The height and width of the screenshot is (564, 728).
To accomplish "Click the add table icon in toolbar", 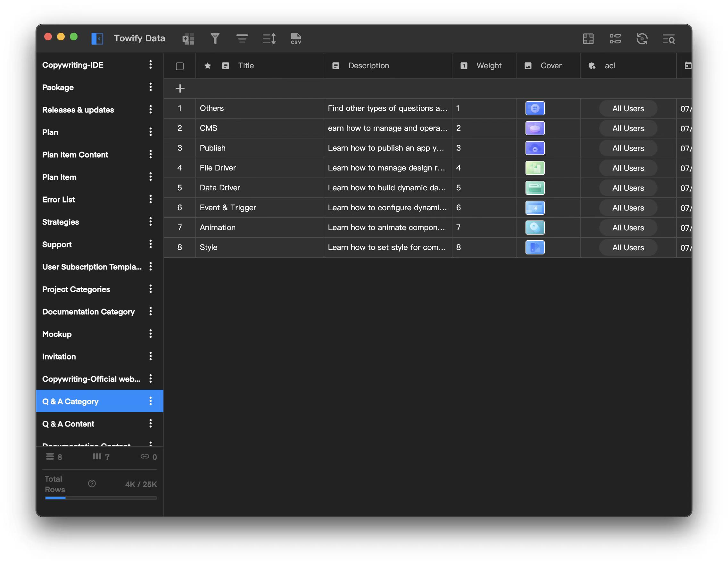I will click(188, 39).
